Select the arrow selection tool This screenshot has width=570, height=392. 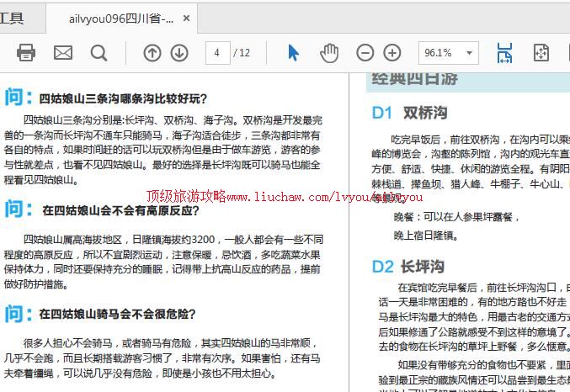(293, 53)
